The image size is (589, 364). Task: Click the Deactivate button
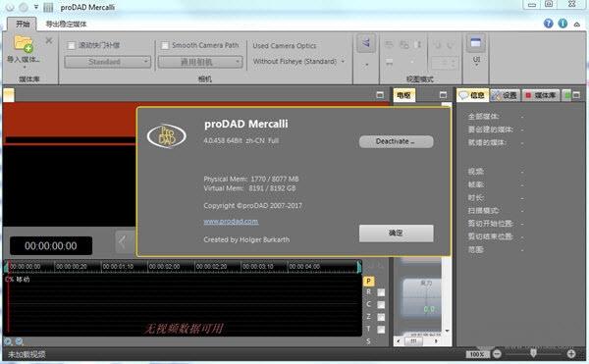[396, 141]
